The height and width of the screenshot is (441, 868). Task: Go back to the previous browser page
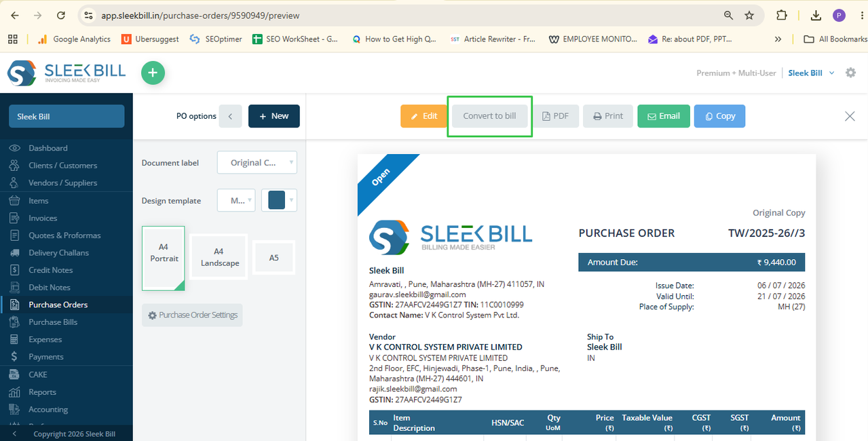pyautogui.click(x=15, y=15)
